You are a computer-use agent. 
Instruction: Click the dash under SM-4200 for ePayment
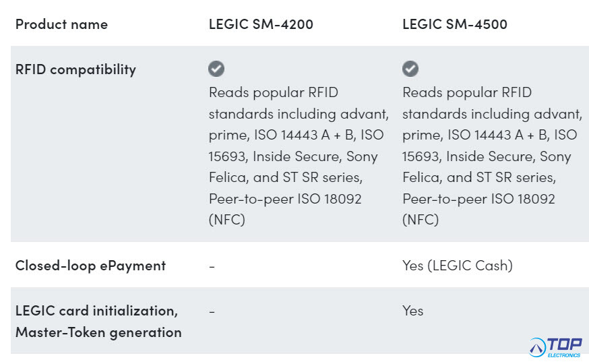click(212, 266)
